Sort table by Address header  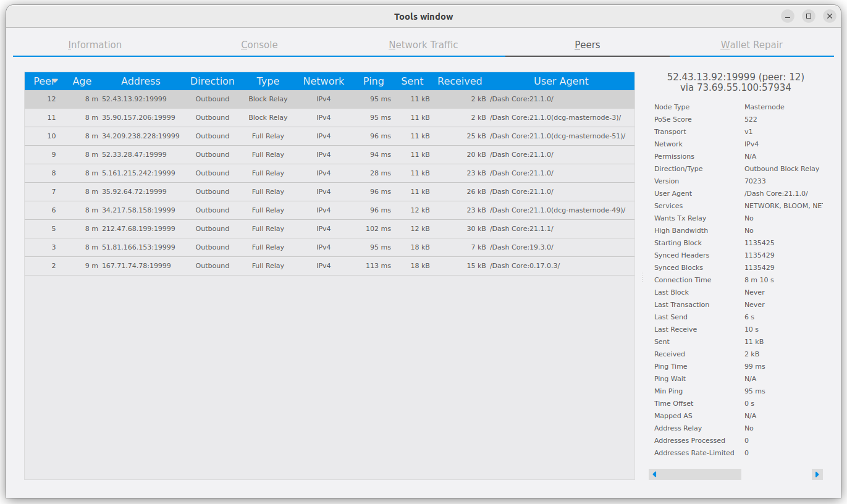(x=140, y=81)
